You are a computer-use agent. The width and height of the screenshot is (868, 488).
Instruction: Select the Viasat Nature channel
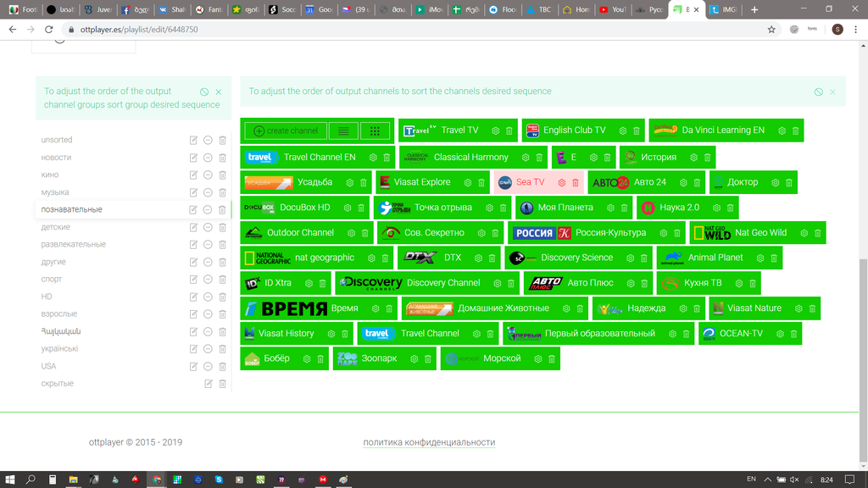pyautogui.click(x=765, y=308)
